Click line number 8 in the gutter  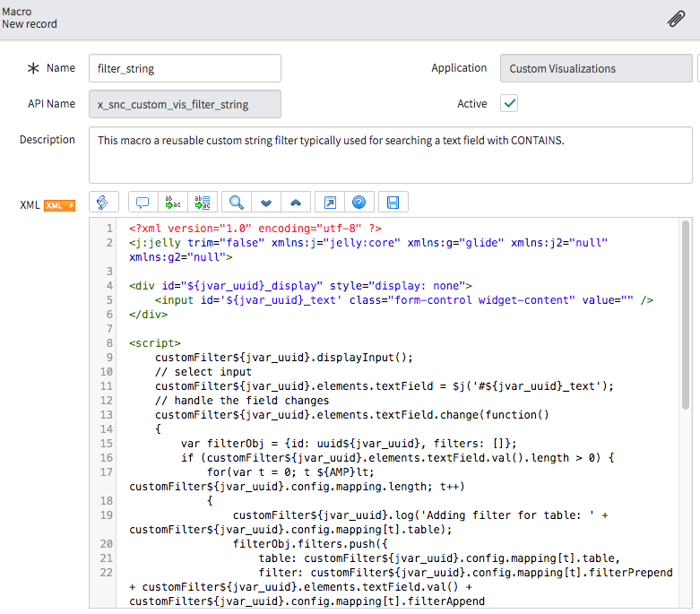(109, 342)
